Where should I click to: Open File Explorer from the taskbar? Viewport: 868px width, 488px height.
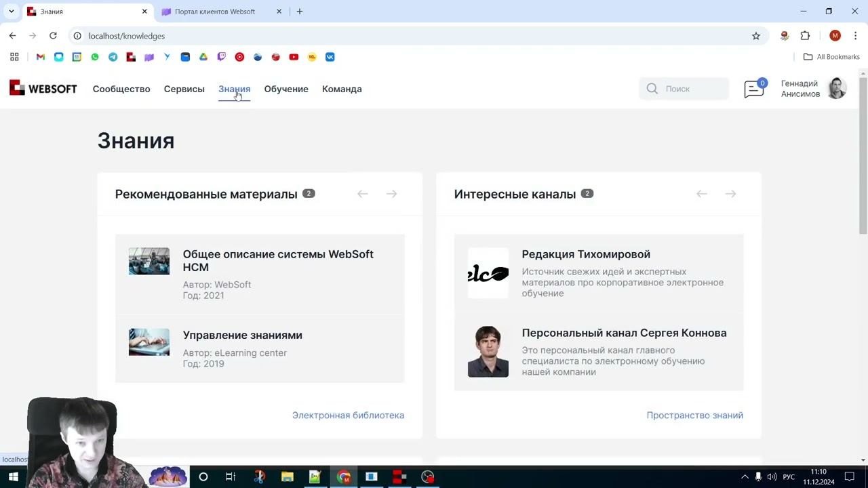point(287,477)
